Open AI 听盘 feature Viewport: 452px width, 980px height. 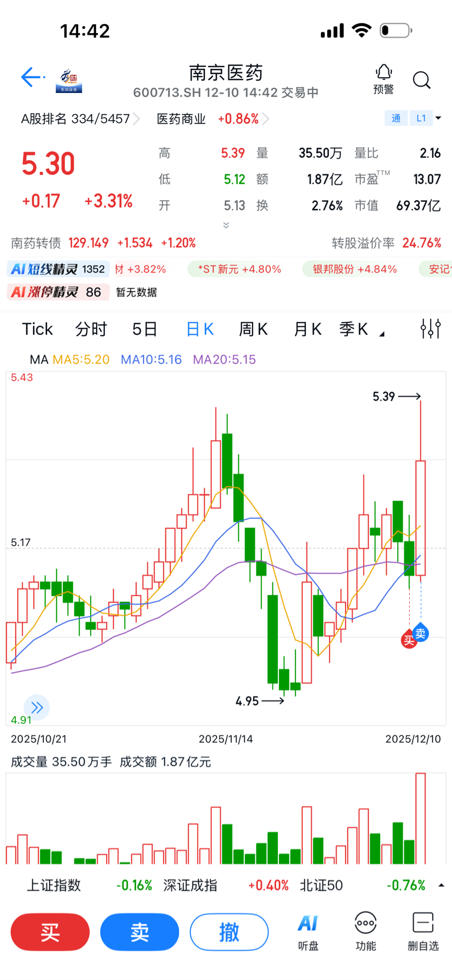(x=308, y=932)
